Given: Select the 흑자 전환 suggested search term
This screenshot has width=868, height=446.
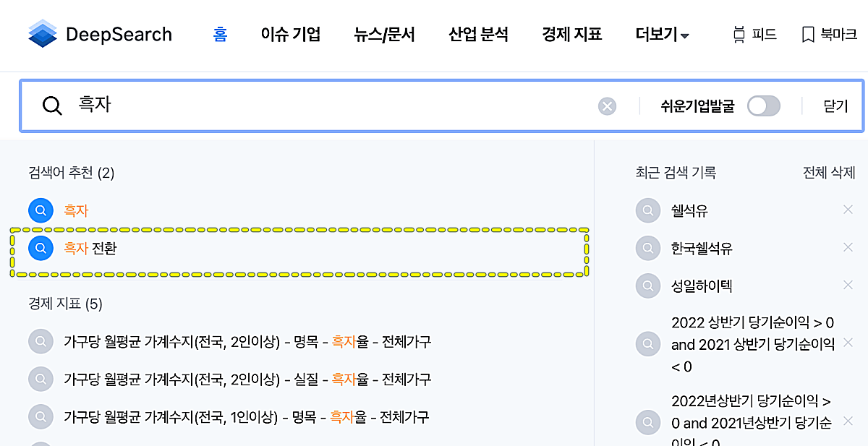Looking at the screenshot, I should [90, 248].
